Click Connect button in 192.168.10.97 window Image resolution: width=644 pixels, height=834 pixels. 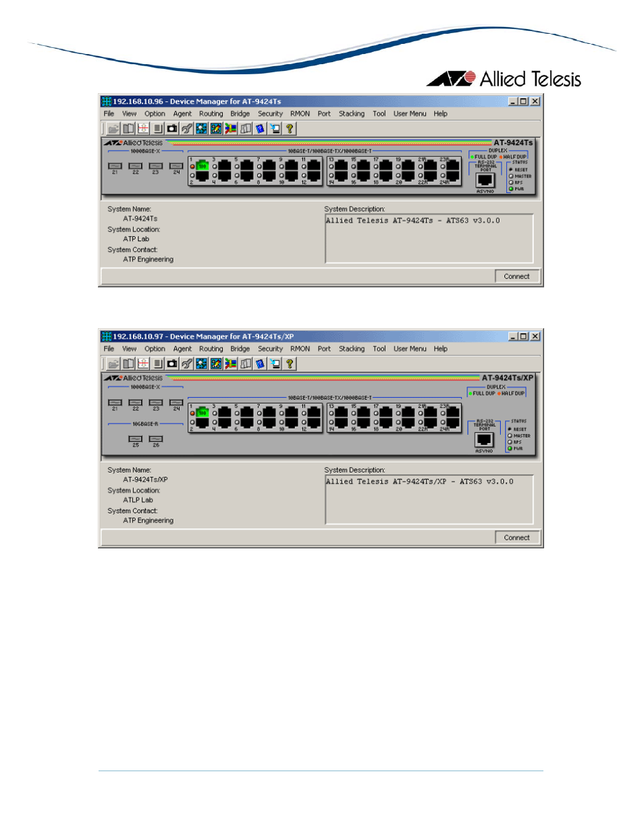coord(516,538)
